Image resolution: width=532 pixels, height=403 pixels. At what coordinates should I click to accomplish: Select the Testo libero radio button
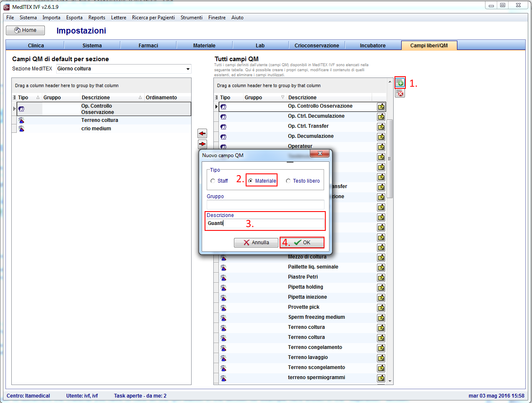click(x=288, y=181)
